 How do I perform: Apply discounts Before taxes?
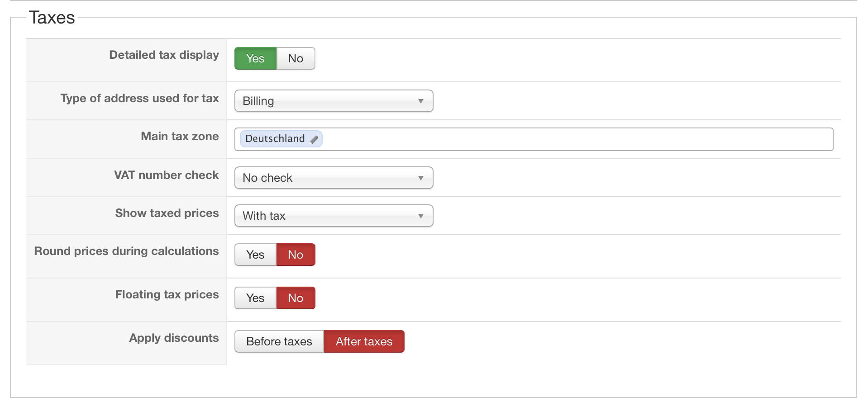[279, 341]
